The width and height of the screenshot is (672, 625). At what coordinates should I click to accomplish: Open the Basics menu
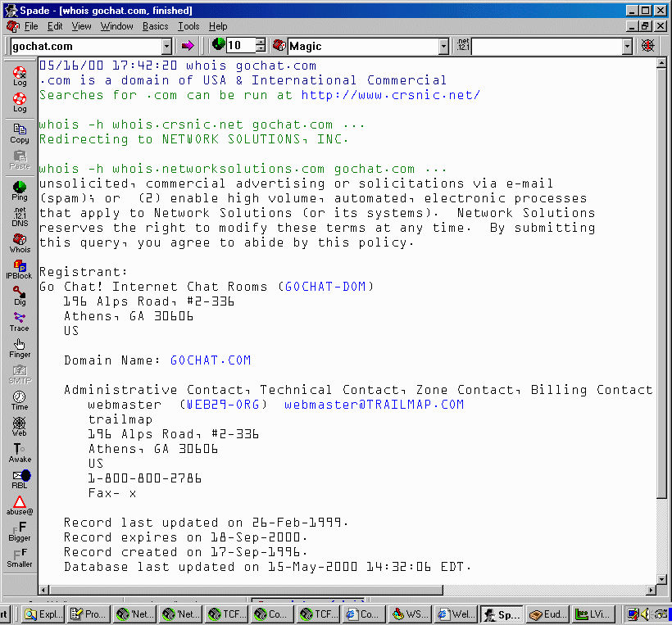click(155, 26)
